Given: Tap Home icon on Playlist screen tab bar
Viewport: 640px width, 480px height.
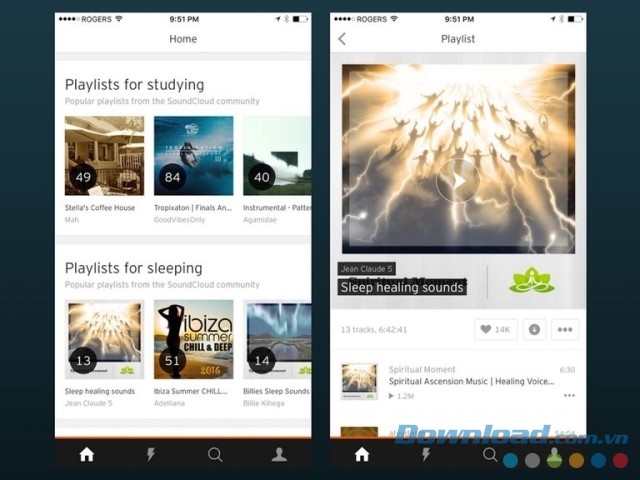Looking at the screenshot, I should (x=362, y=454).
